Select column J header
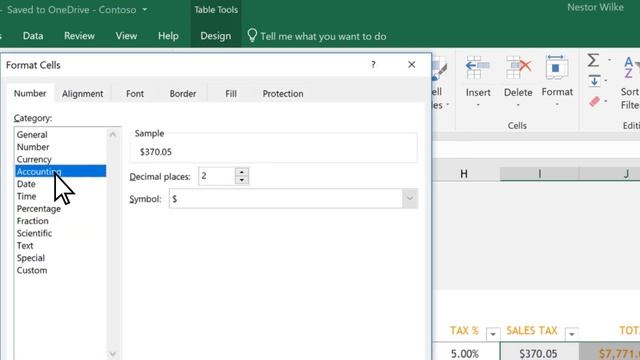The image size is (640, 360). click(610, 174)
